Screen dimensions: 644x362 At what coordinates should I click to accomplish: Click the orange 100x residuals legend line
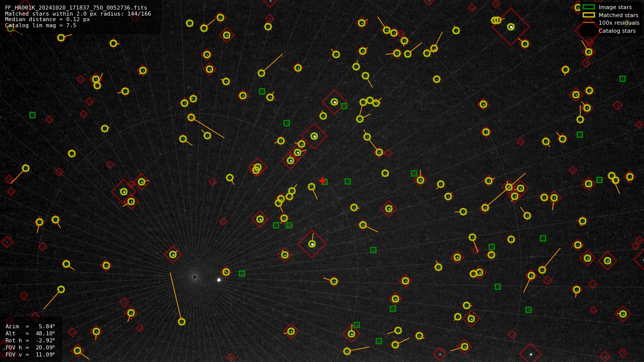(589, 23)
